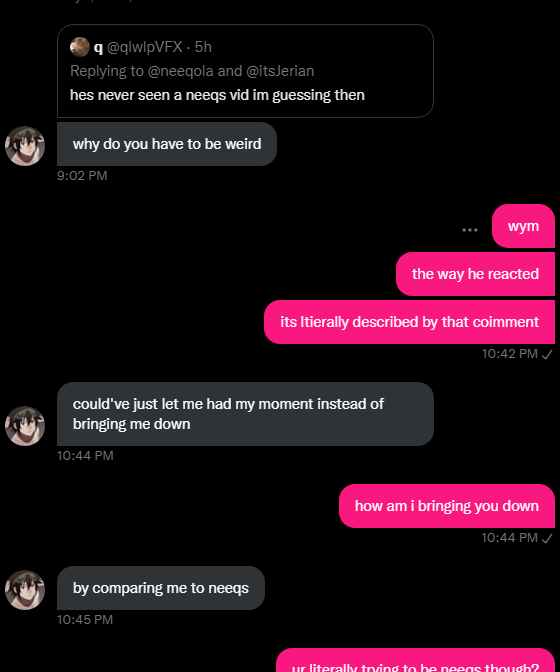The height and width of the screenshot is (672, 560).
Task: Open the three-dot options next to "wym" message
Action: click(470, 230)
